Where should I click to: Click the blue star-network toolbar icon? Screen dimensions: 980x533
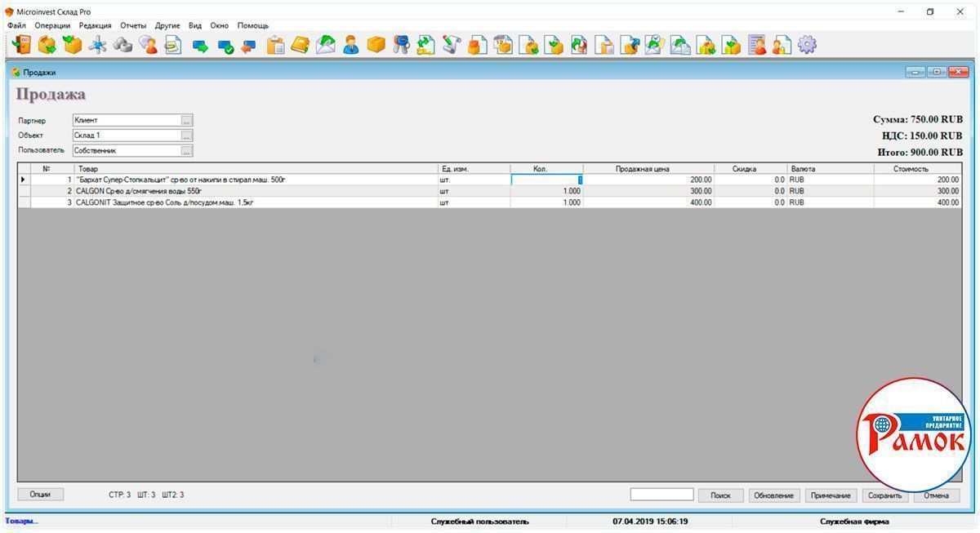coord(97,45)
